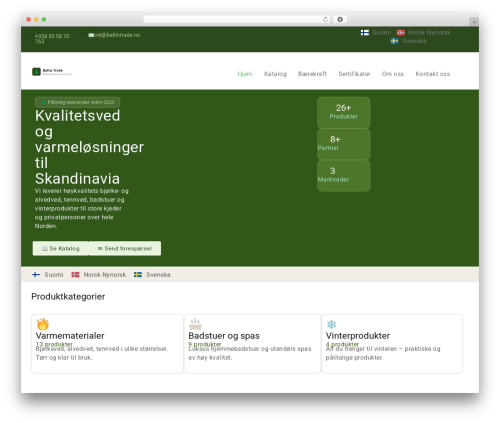Click the 'Produktkategorier' heading
This screenshot has width=500, height=423.
click(x=68, y=297)
